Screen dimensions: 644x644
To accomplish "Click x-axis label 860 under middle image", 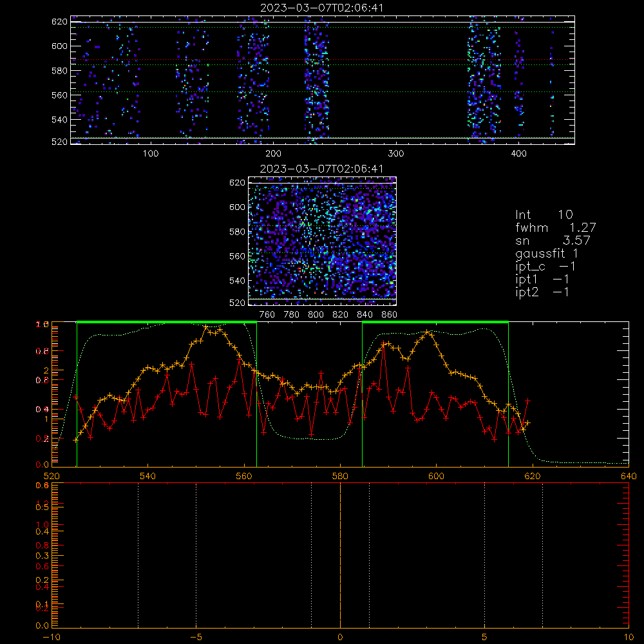I will [x=390, y=315].
